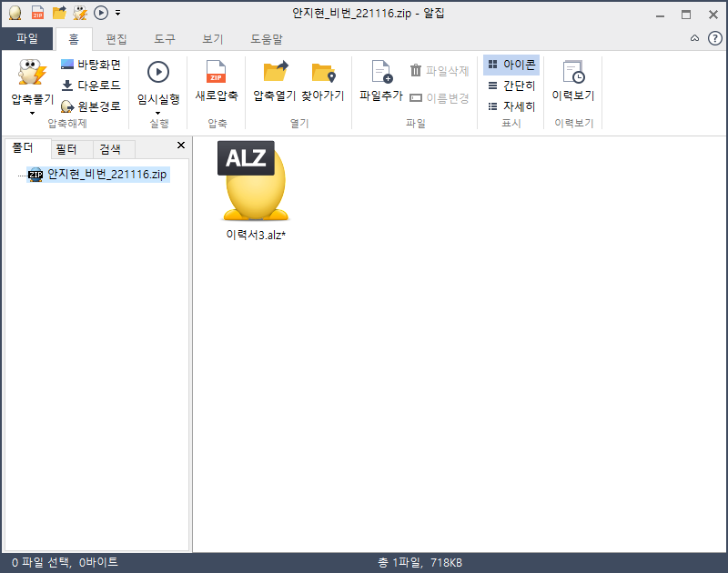Screen dimensions: 728x573
Task: Switch to the 홈 ribbon tab
Action: coord(74,39)
